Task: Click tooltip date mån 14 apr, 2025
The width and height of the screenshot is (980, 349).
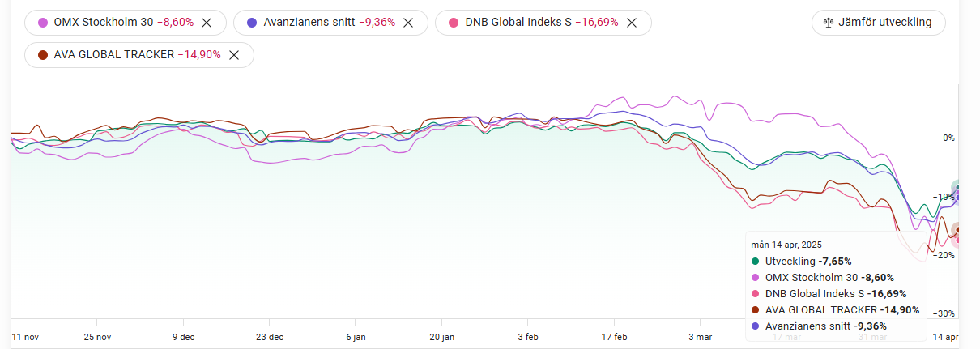Action: pyautogui.click(x=786, y=245)
